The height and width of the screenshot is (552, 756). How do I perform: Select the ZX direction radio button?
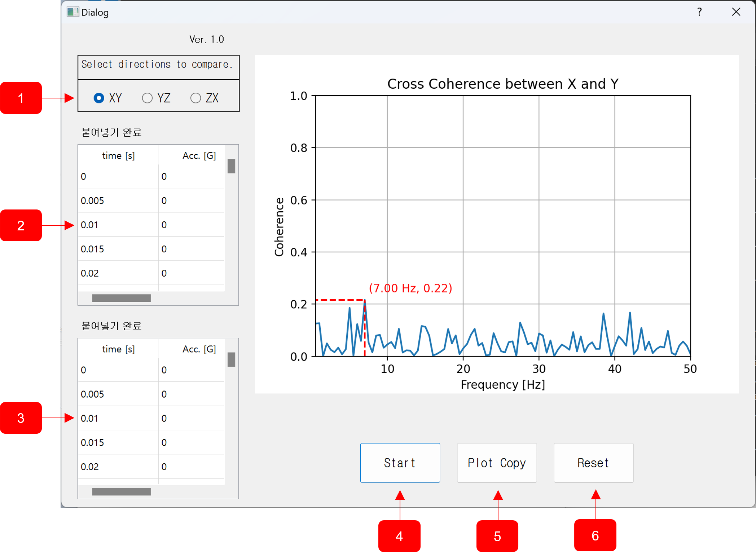tap(205, 98)
